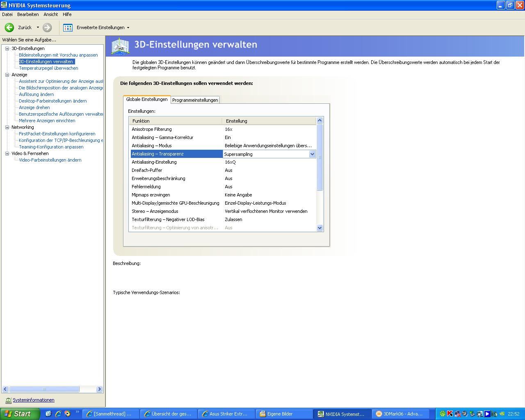This screenshot has height=420, width=525.
Task: Open the Erweiterte Einstellungen dropdown
Action: pos(128,28)
